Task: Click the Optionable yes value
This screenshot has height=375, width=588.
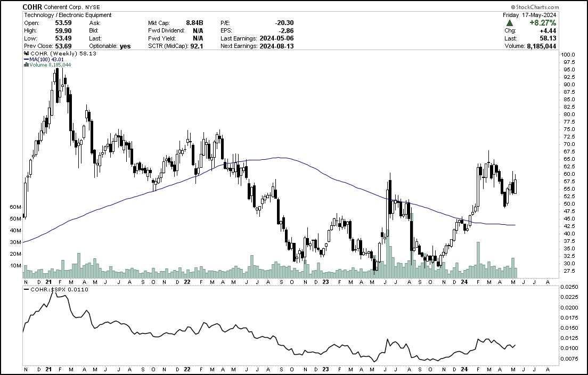Action: (125, 46)
